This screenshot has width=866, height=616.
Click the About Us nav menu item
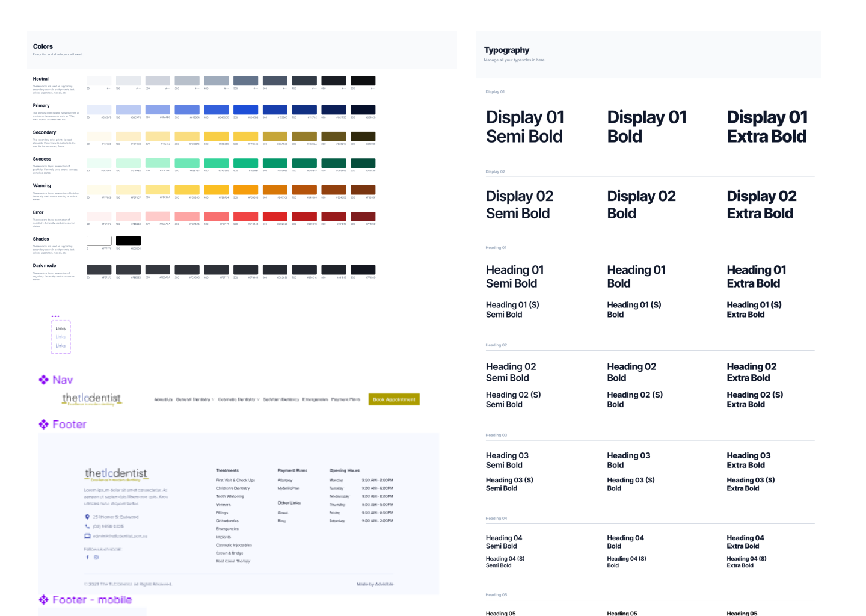(x=163, y=399)
